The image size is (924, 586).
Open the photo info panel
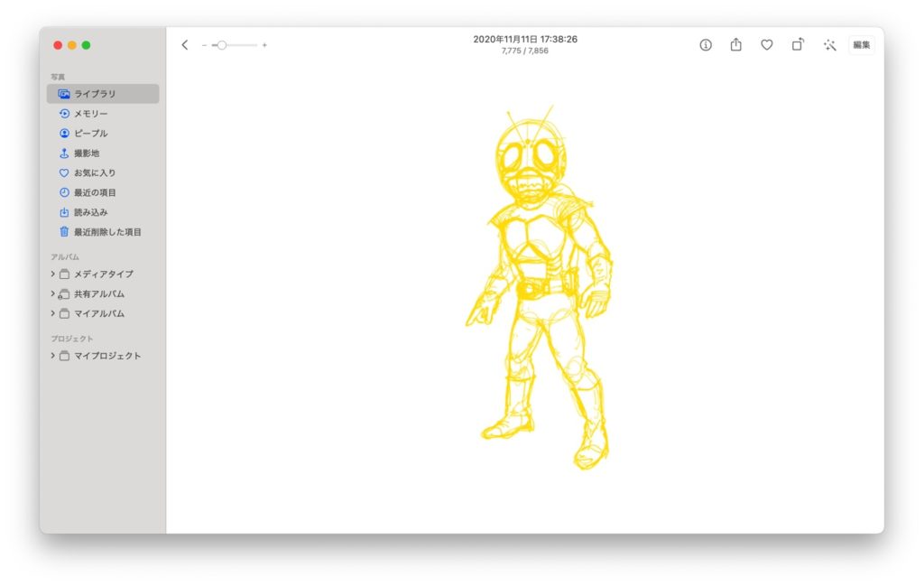tap(706, 45)
